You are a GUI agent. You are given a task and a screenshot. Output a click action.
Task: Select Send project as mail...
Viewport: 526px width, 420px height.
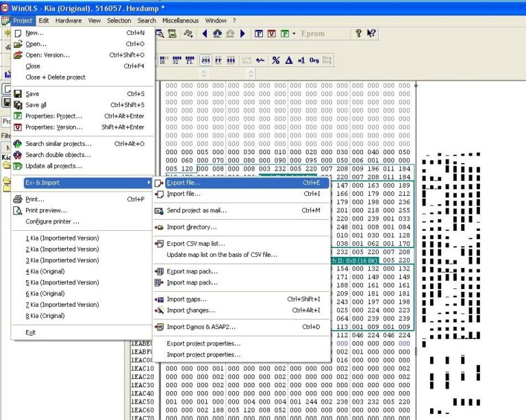[242, 210]
